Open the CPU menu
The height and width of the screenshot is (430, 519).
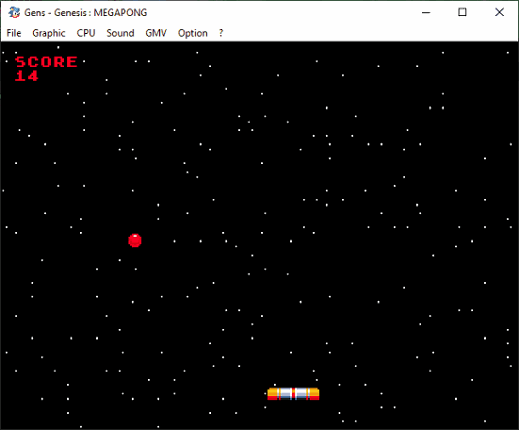(86, 33)
